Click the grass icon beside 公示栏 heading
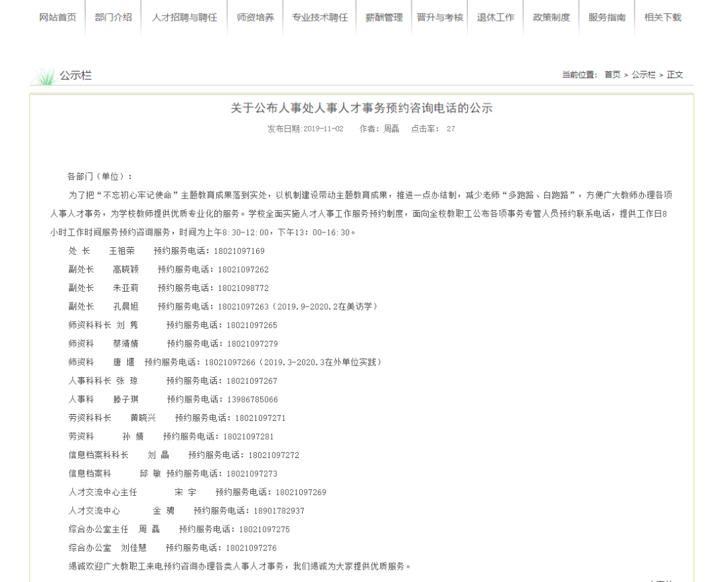This screenshot has height=582, width=728. (44, 77)
